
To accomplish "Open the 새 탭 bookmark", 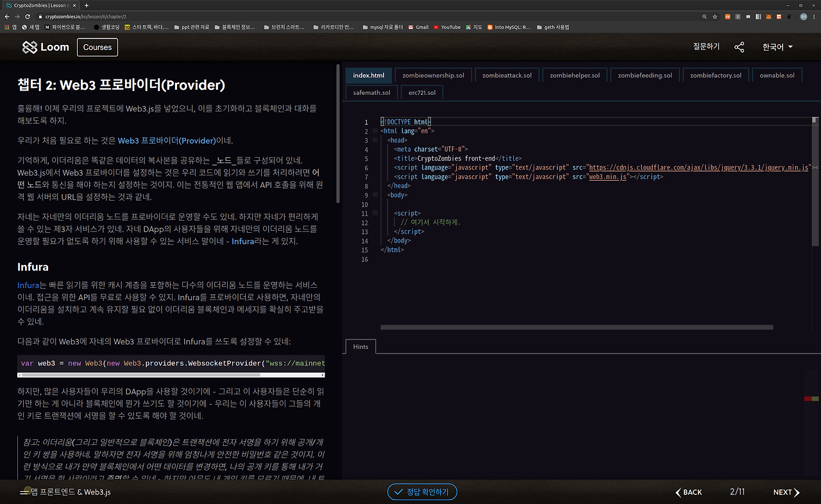I will pos(31,28).
